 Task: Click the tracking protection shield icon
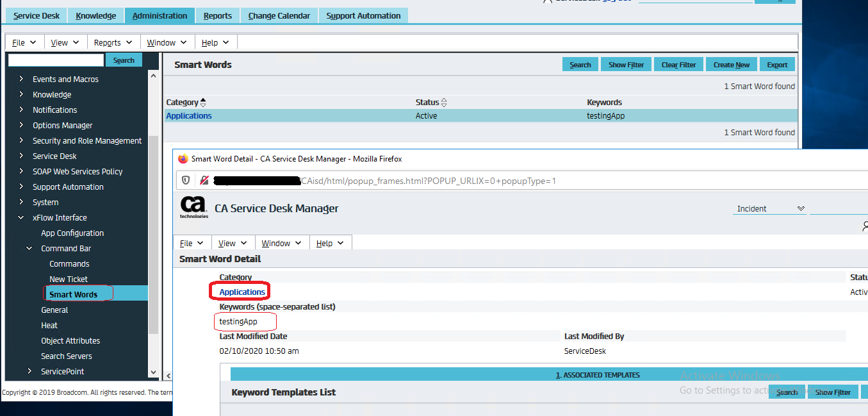tap(186, 181)
